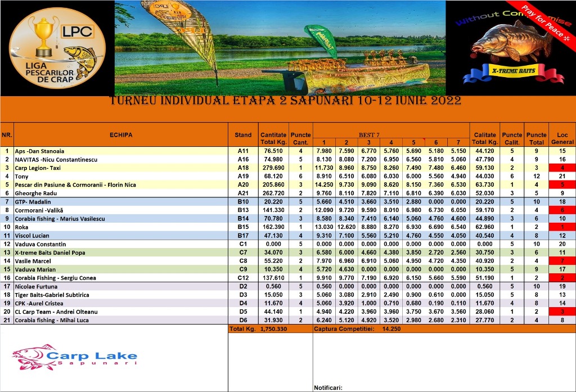The image size is (576, 392).
Task: Select the Stand column header
Action: pyautogui.click(x=243, y=135)
